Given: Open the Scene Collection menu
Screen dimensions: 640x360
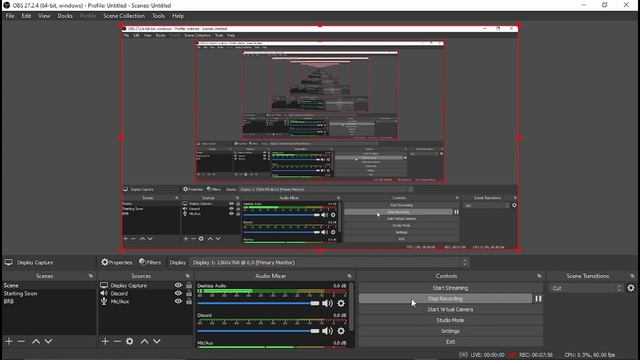Looking at the screenshot, I should point(124,16).
